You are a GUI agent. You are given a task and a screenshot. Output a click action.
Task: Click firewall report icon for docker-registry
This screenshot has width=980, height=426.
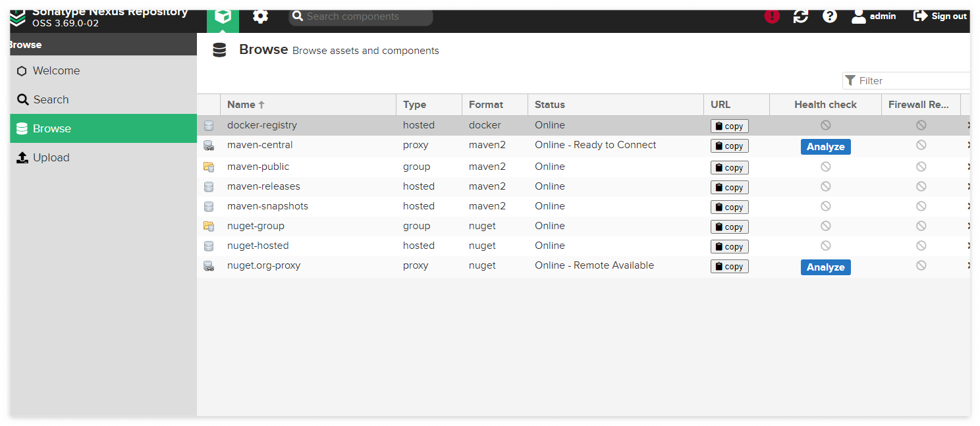pos(921,125)
